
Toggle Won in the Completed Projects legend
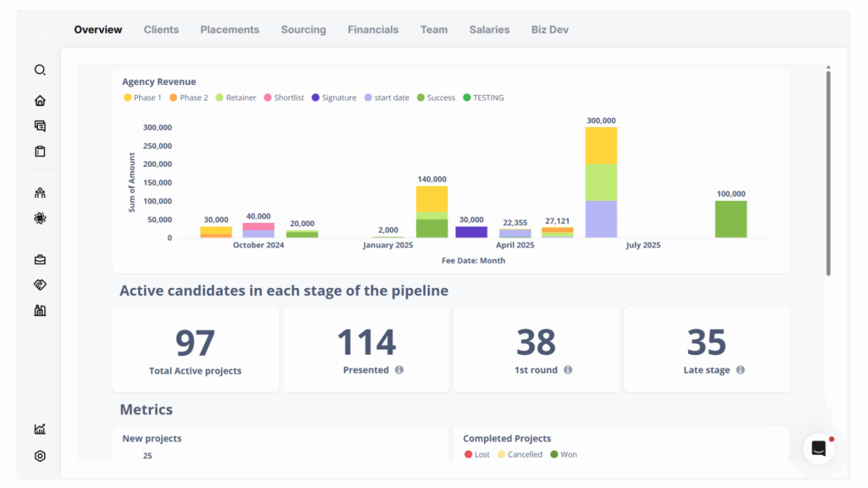point(564,454)
